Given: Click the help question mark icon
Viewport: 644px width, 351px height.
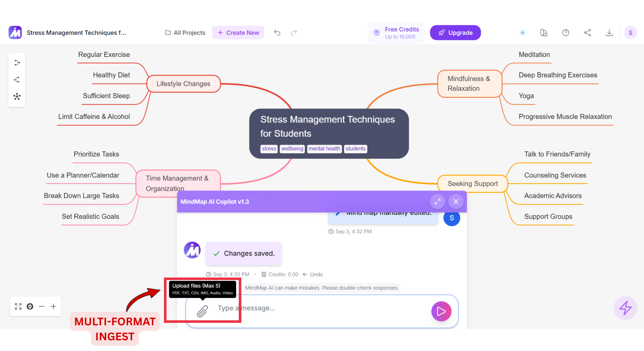Looking at the screenshot, I should [x=566, y=32].
